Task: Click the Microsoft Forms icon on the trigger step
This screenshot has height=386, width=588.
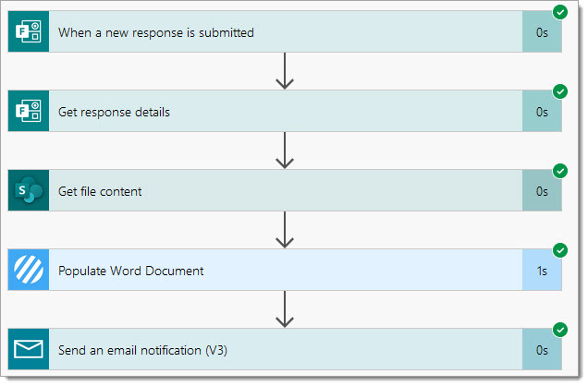Action: click(29, 31)
